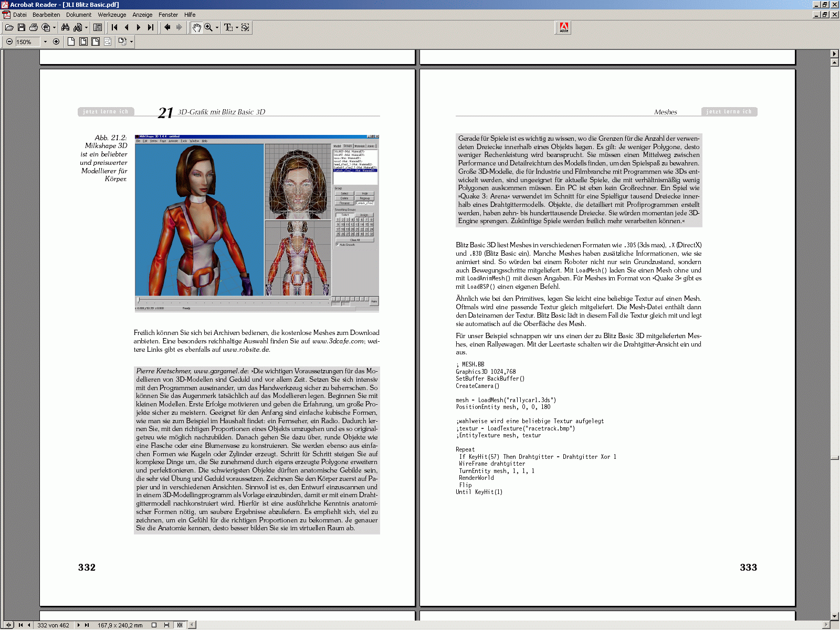This screenshot has height=630, width=840.
Task: Open the Hilfe menu
Action: pyautogui.click(x=190, y=15)
